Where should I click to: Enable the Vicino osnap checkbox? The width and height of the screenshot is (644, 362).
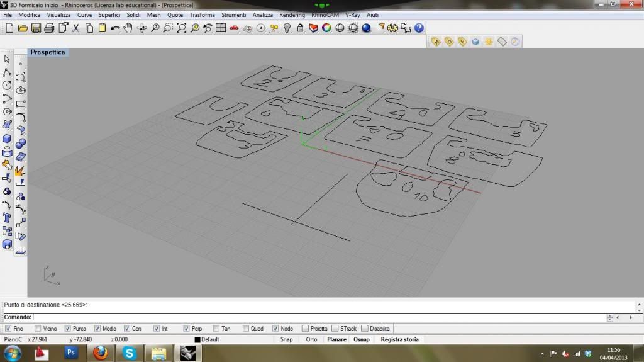coord(38,329)
